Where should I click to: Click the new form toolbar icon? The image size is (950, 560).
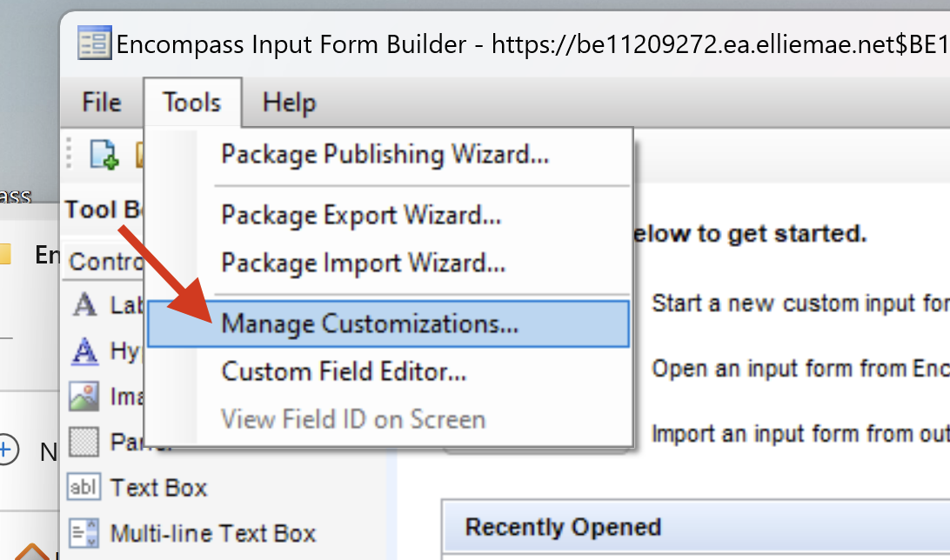click(104, 156)
